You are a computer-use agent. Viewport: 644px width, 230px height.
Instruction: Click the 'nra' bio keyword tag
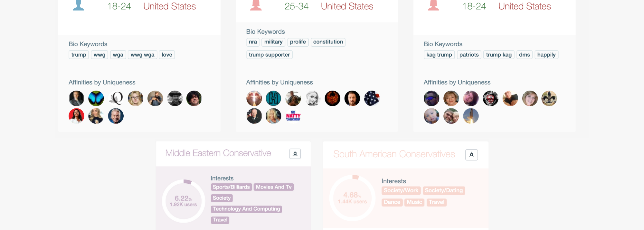pos(253,42)
